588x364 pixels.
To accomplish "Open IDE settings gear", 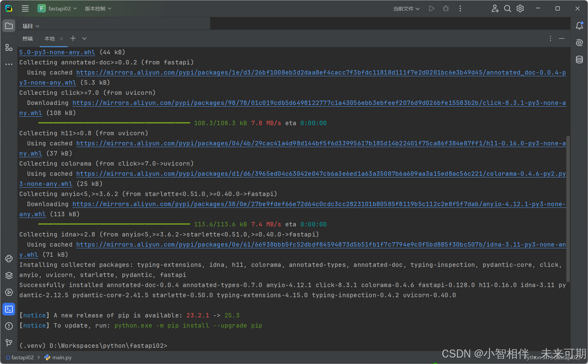I will point(520,8).
